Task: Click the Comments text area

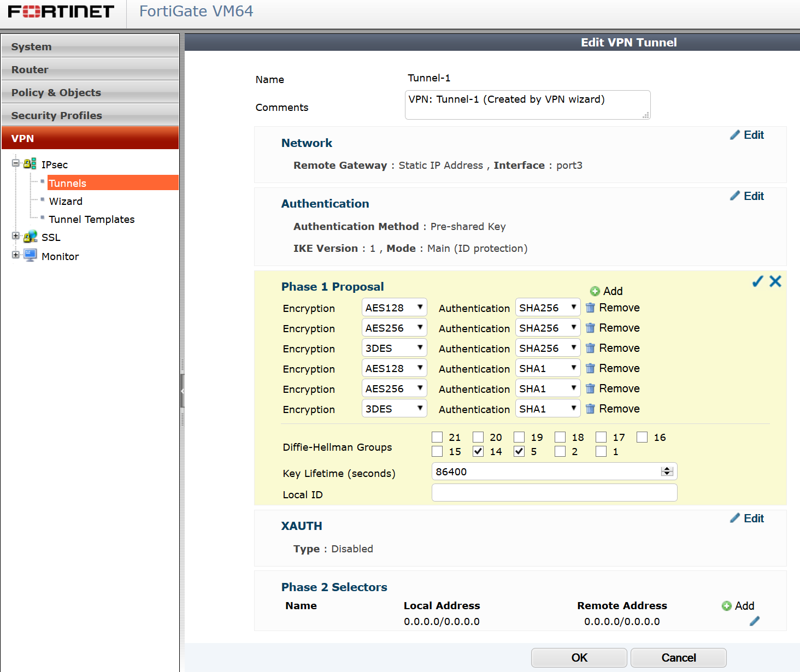Action: [x=528, y=105]
